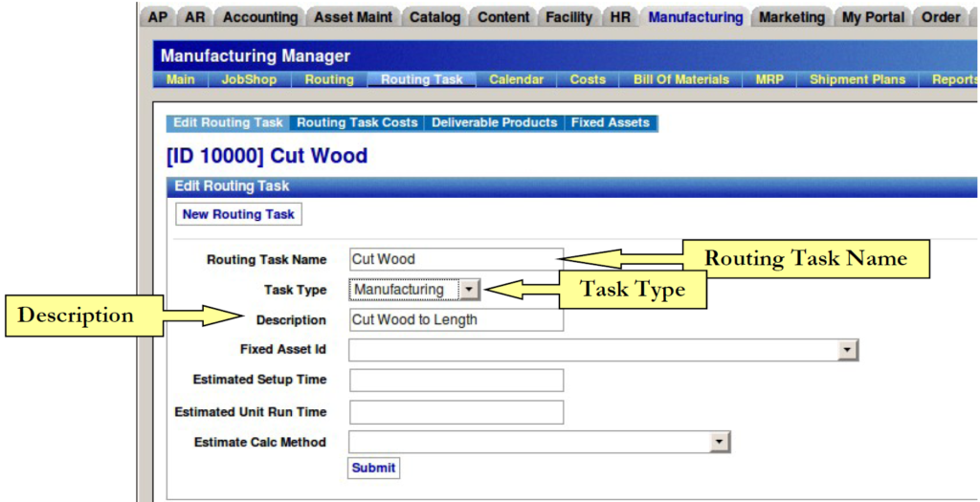Click the Routing Task Name field
The height and width of the screenshot is (502, 980).
point(456,259)
